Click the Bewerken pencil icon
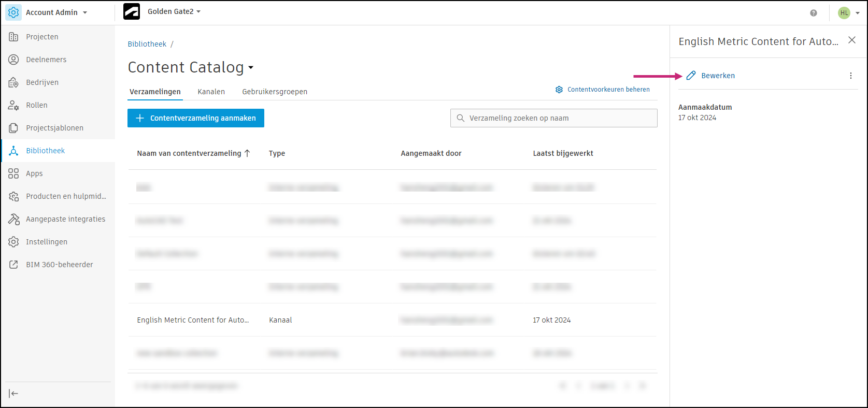This screenshot has width=868, height=408. click(x=691, y=76)
